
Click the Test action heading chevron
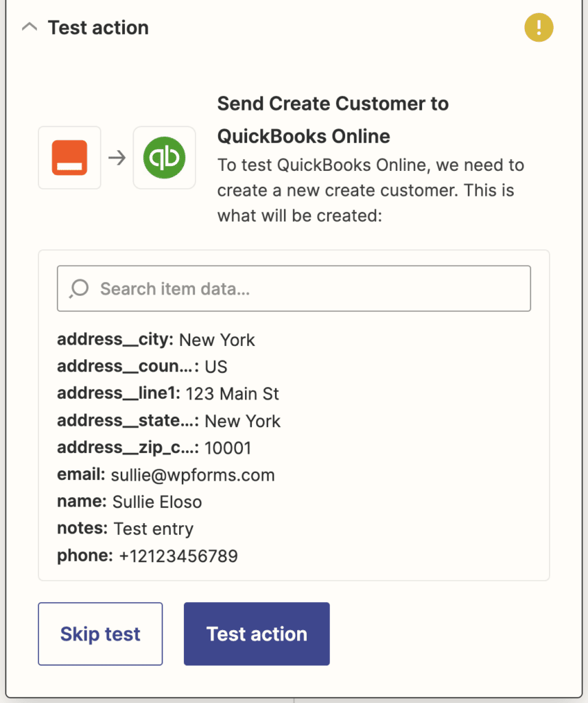(x=29, y=26)
